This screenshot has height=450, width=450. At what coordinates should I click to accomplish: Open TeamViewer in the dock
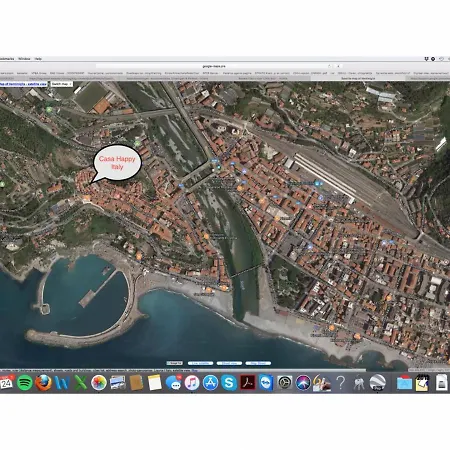click(x=266, y=383)
